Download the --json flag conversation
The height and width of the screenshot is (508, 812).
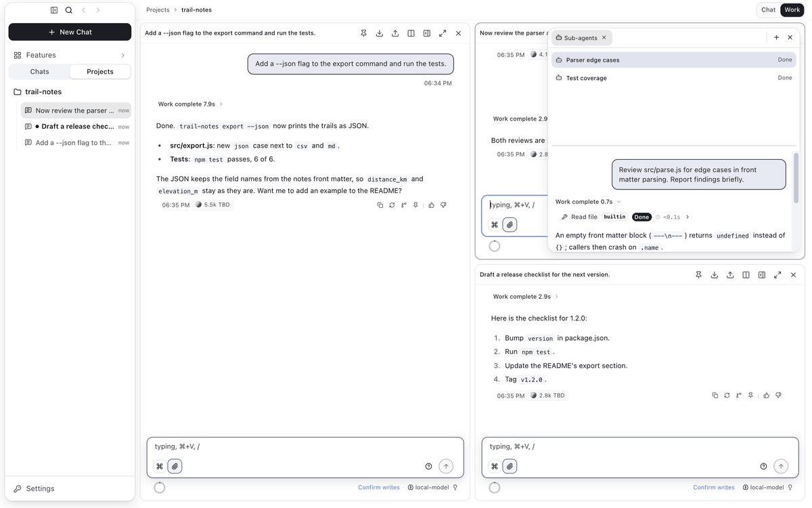pos(380,33)
